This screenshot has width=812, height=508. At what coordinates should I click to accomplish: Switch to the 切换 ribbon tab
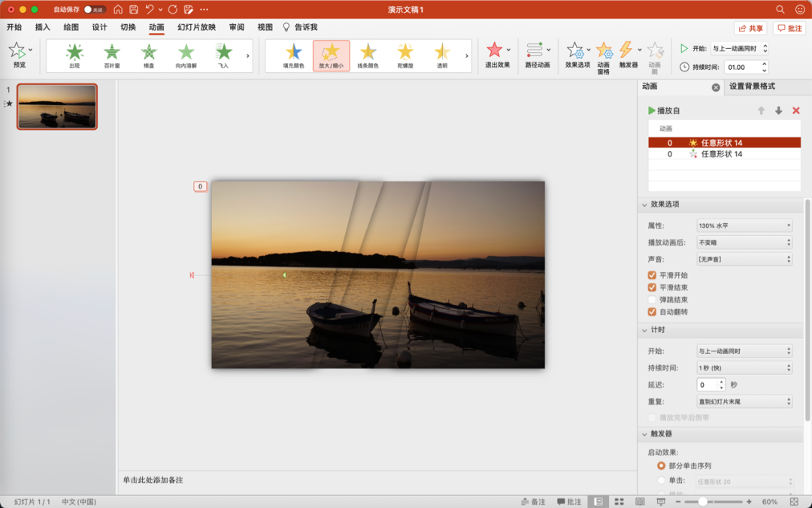128,27
